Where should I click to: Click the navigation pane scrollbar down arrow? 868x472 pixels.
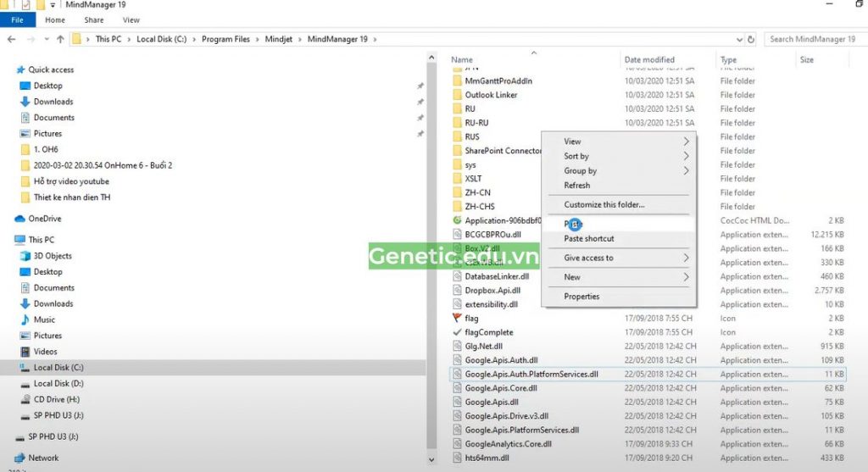point(431,459)
